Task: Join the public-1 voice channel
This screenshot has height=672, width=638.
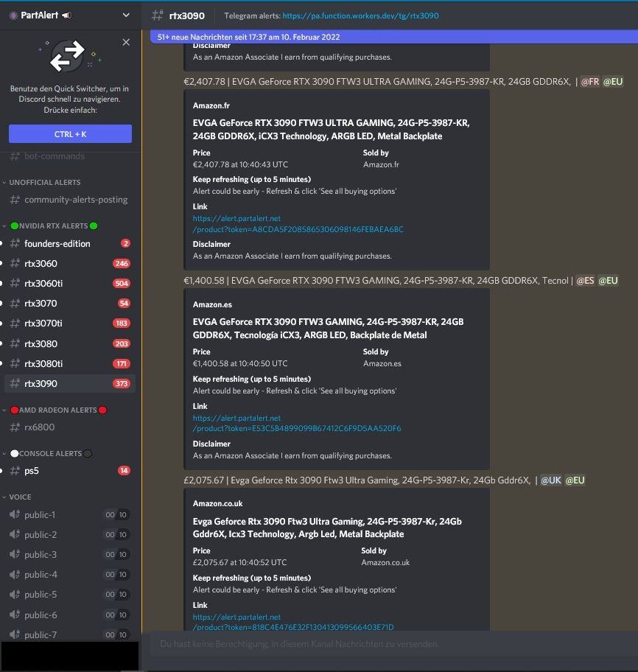Action: [x=70, y=514]
